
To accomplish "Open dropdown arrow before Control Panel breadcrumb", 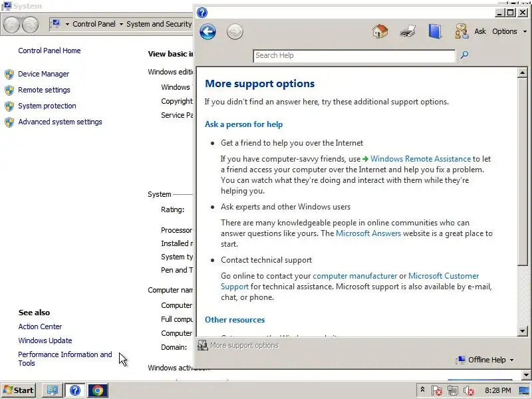I will (67, 24).
